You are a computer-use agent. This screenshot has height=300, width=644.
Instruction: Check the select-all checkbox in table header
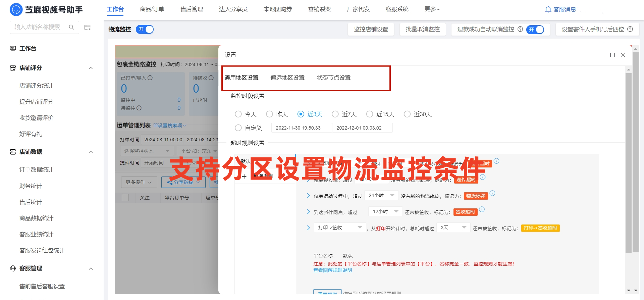[x=125, y=198]
